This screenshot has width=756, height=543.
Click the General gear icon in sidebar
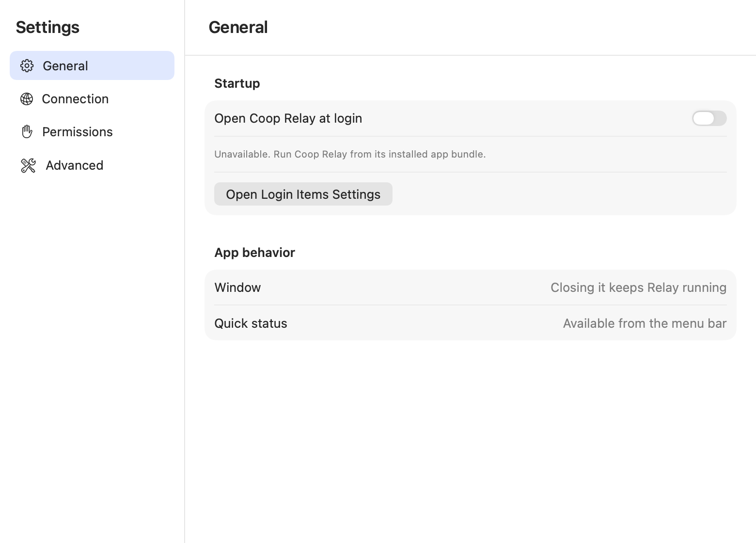(27, 65)
